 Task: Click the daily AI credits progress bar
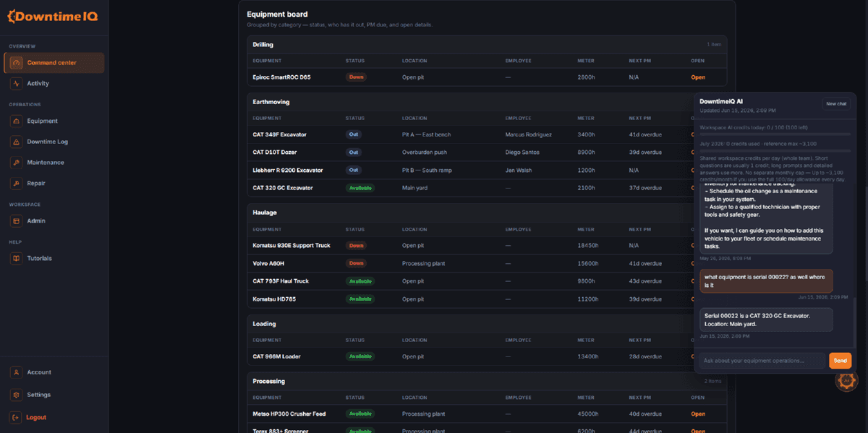[x=775, y=134]
